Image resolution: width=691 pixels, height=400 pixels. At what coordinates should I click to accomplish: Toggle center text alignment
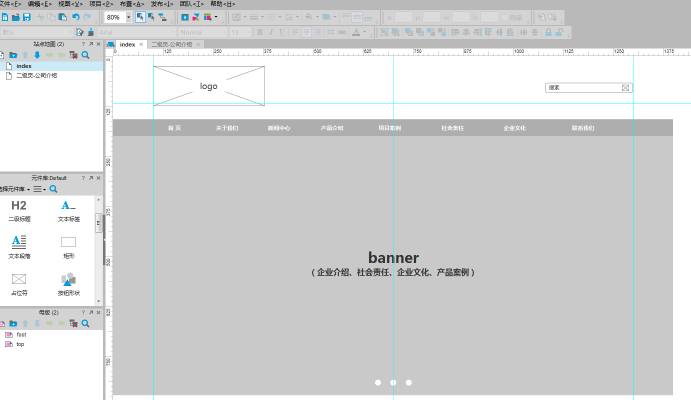(306, 32)
